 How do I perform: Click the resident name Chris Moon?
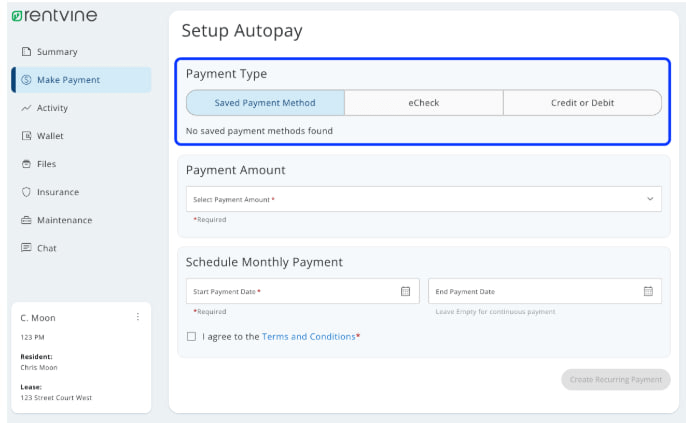click(39, 367)
